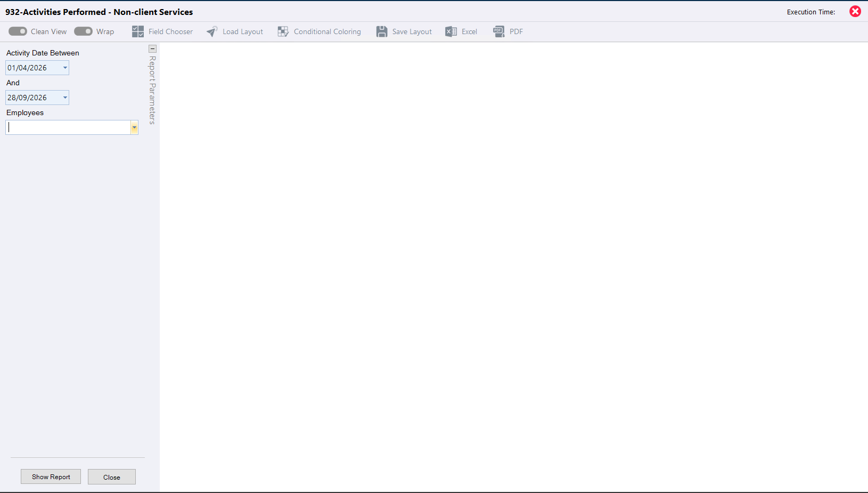The height and width of the screenshot is (493, 868).
Task: Click the Load Layout paper plane icon
Action: [x=212, y=31]
